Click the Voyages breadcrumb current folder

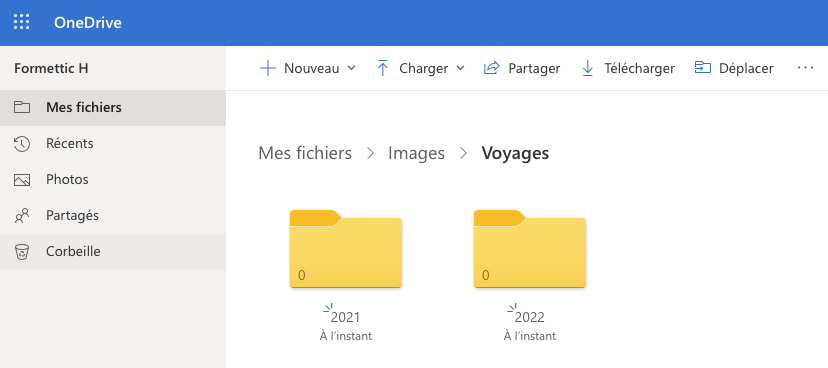(x=515, y=153)
